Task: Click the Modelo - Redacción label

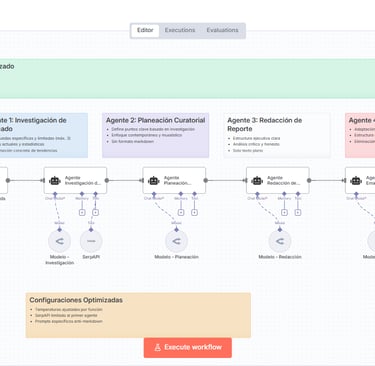Action: pos(280,257)
